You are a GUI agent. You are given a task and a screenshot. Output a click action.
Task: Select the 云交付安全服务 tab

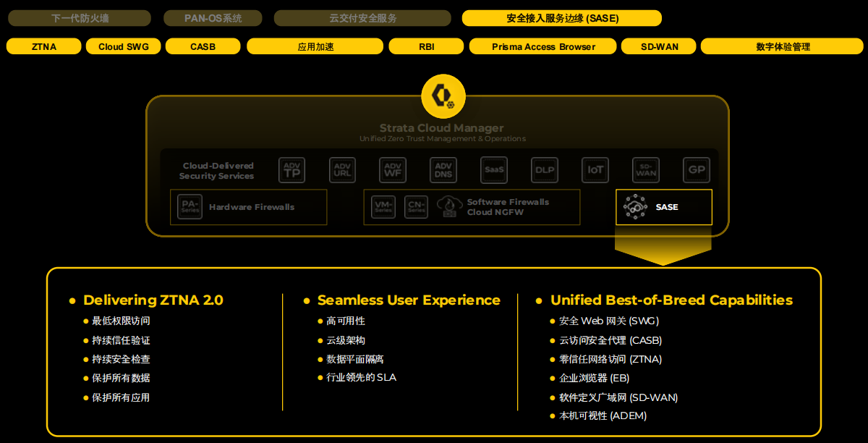(363, 18)
